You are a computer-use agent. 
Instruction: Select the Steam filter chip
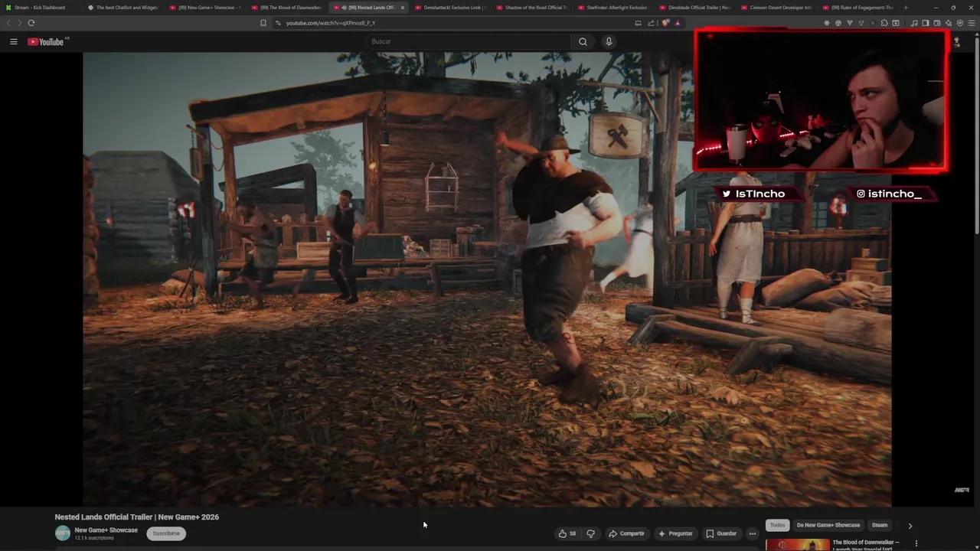click(x=880, y=525)
